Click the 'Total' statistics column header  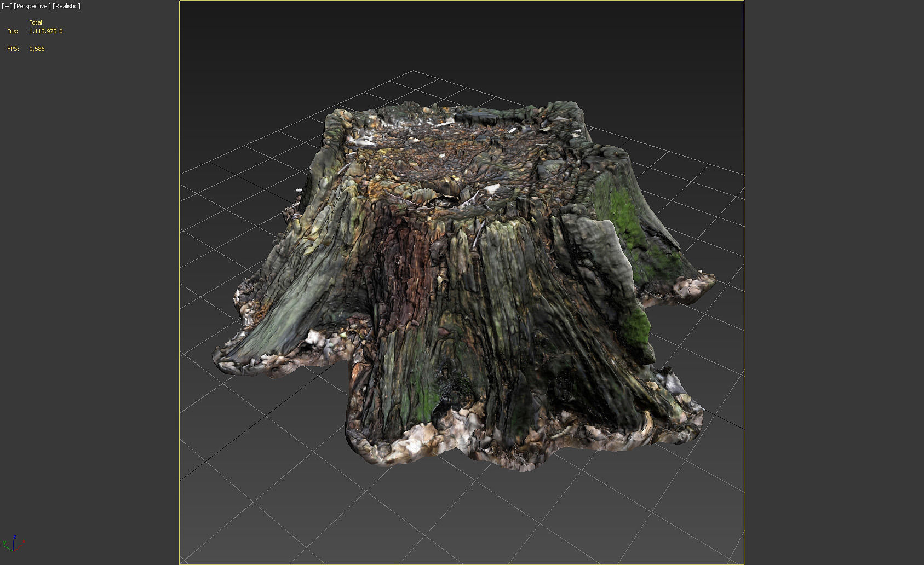[36, 22]
